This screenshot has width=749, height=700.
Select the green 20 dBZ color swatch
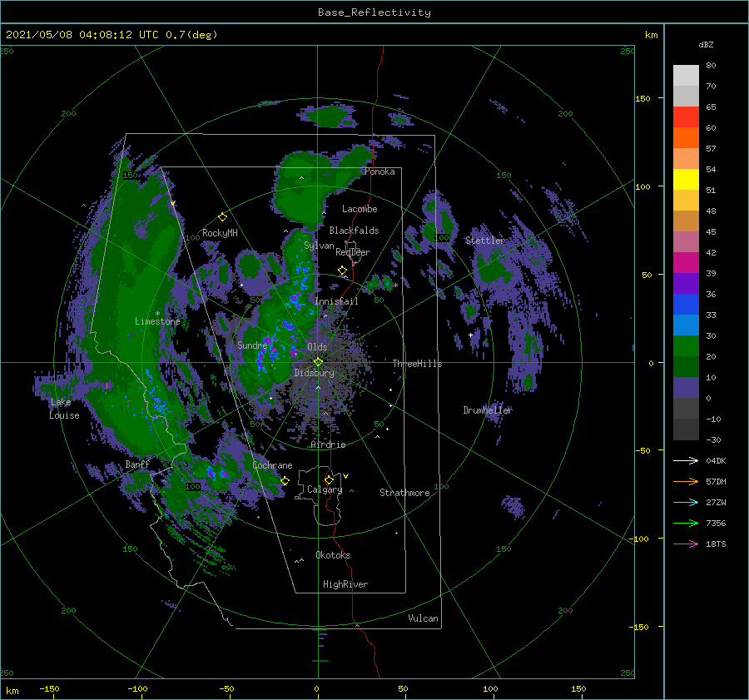click(x=686, y=345)
